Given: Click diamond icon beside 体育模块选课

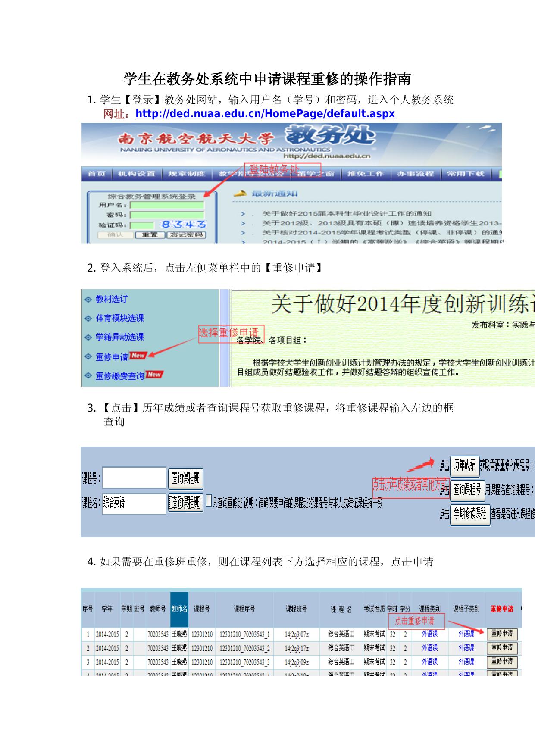Looking at the screenshot, I should (x=88, y=318).
